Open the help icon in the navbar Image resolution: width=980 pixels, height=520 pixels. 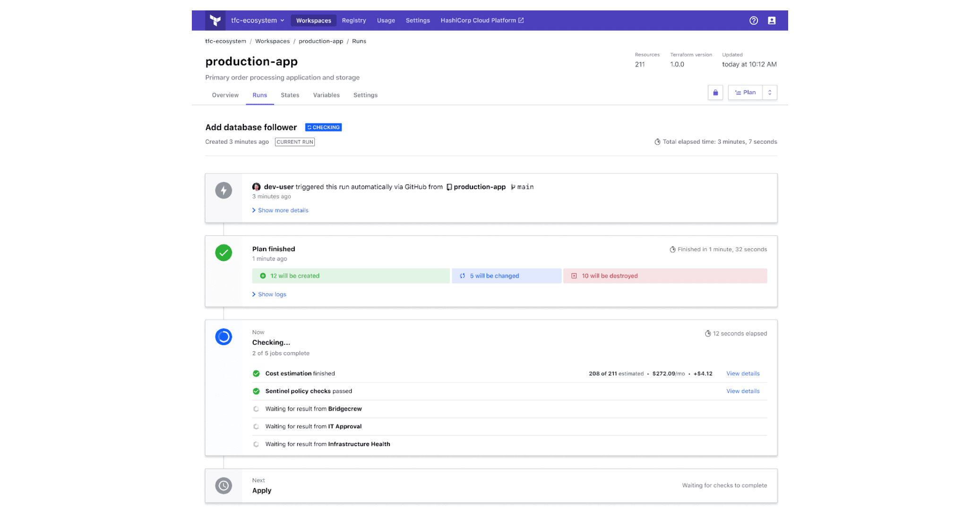[x=754, y=20]
